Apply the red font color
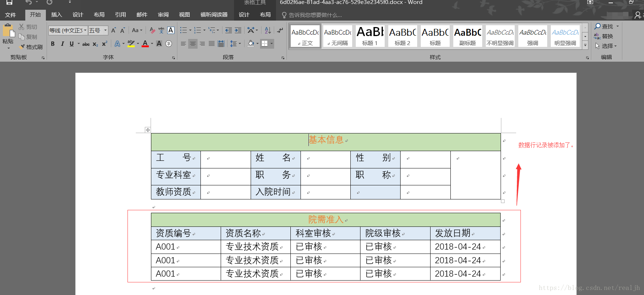 (145, 44)
